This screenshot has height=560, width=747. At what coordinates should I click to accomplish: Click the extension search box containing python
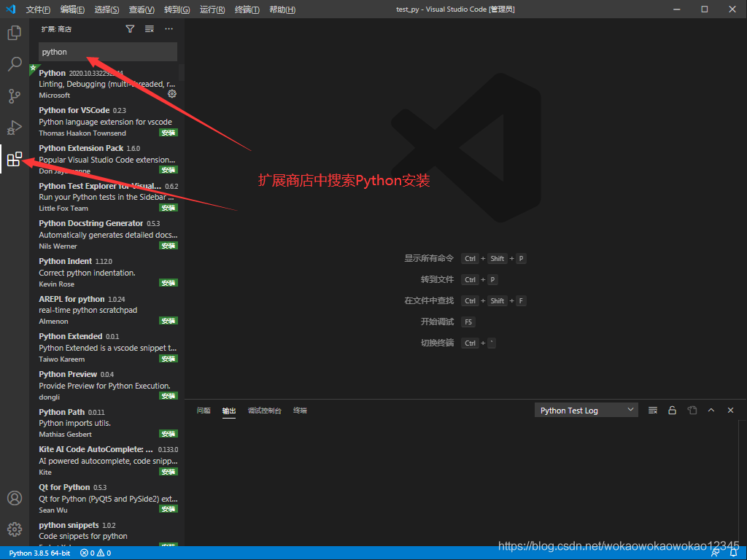(x=108, y=52)
